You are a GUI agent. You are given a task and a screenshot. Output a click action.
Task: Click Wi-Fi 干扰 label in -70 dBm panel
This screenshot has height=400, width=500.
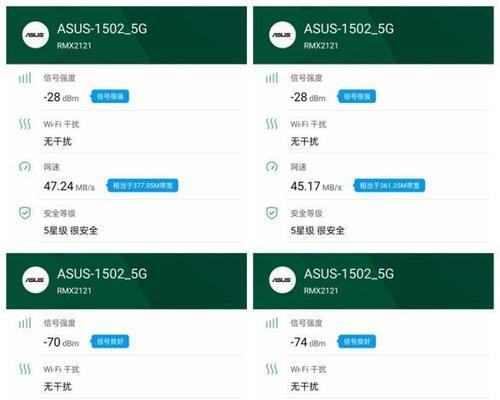tap(61, 369)
